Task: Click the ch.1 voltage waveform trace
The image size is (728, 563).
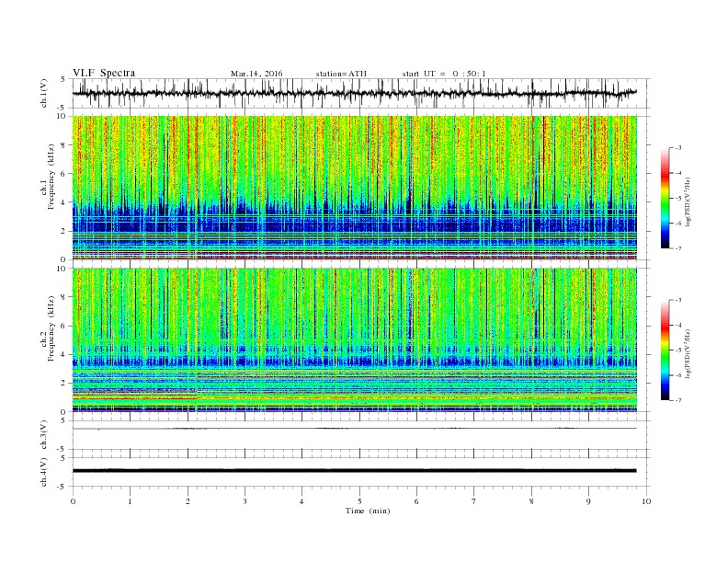Action: [354, 93]
